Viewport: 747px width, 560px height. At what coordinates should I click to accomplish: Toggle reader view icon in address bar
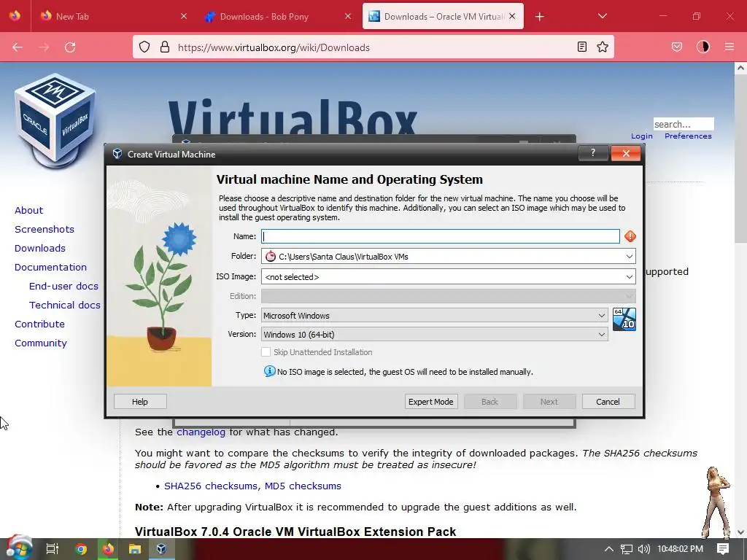click(581, 47)
